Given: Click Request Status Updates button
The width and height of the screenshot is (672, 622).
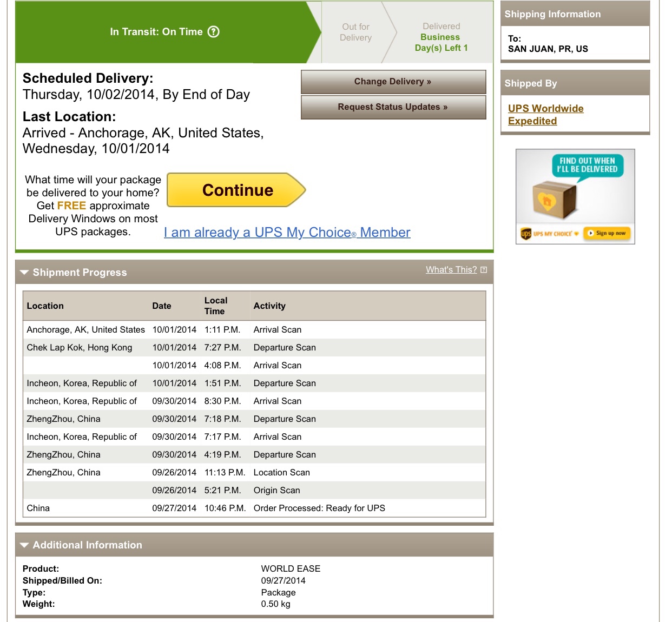Looking at the screenshot, I should coord(393,107).
